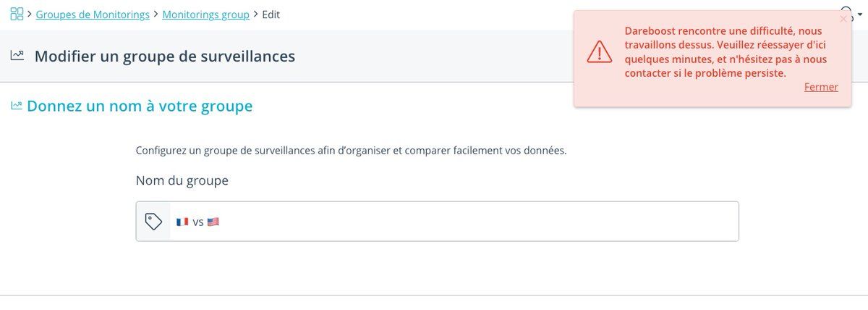Click the user profile icon at top right

(x=847, y=9)
